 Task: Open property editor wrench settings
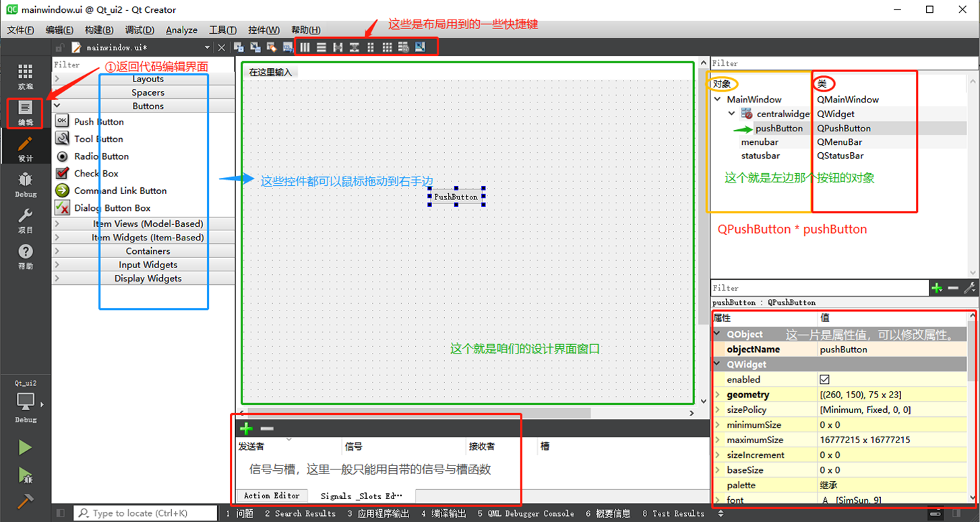click(x=970, y=288)
